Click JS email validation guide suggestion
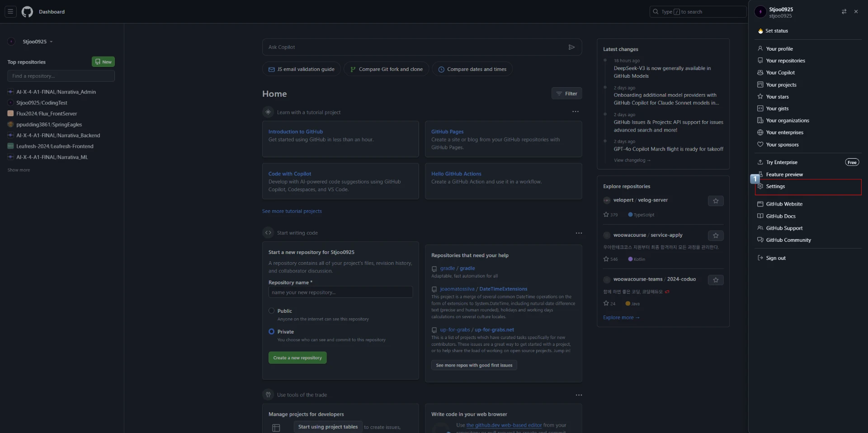The height and width of the screenshot is (433, 868). coord(302,69)
